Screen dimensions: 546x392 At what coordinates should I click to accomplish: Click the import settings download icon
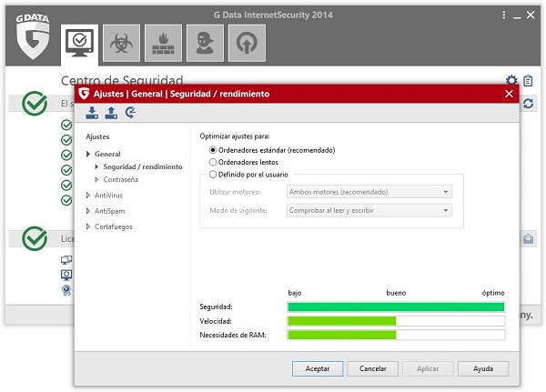point(92,113)
